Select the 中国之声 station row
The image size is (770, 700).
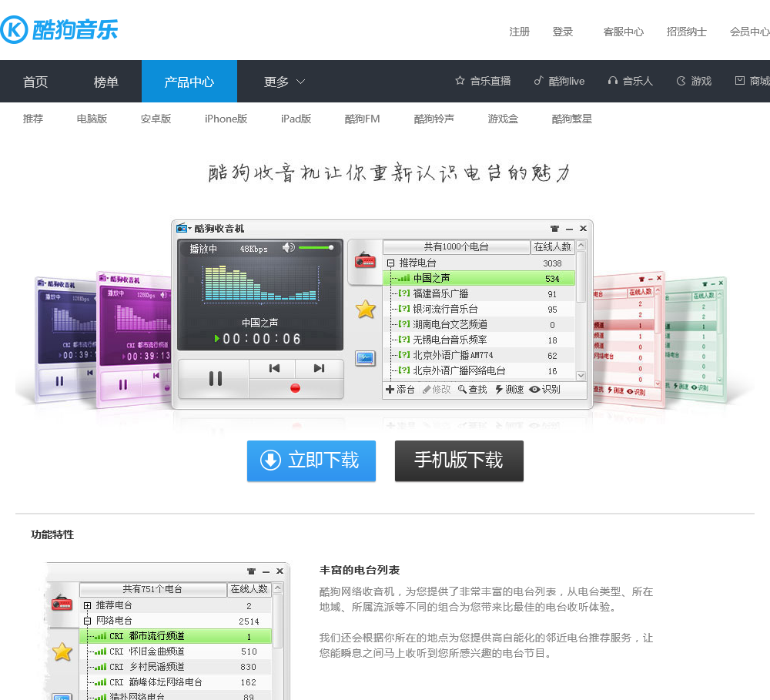(479, 279)
